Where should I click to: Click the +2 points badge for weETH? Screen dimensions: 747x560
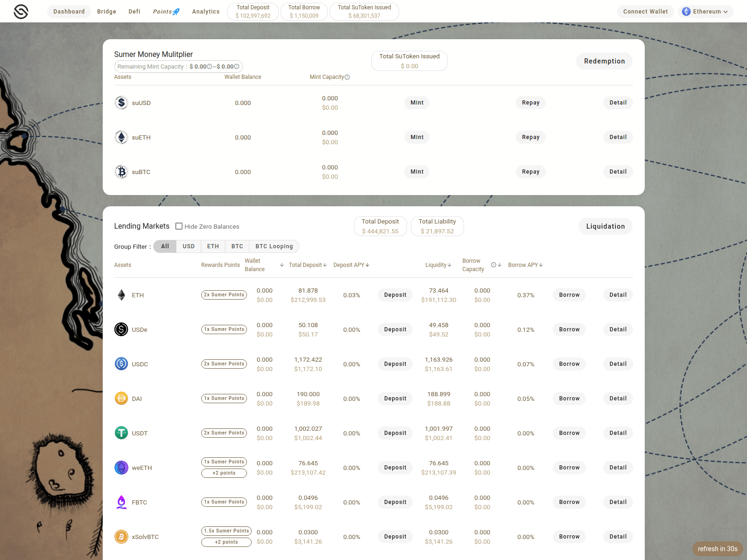click(x=224, y=473)
